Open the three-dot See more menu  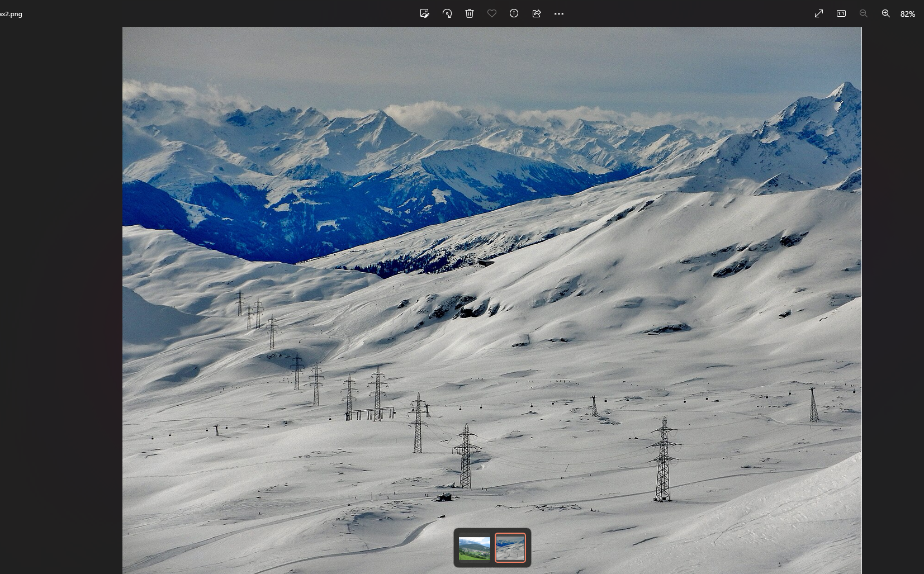coord(559,13)
